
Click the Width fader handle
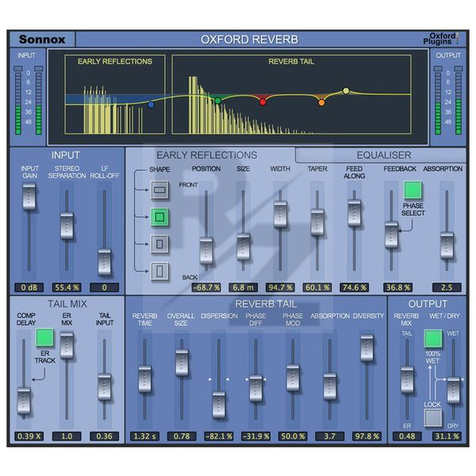click(281, 215)
